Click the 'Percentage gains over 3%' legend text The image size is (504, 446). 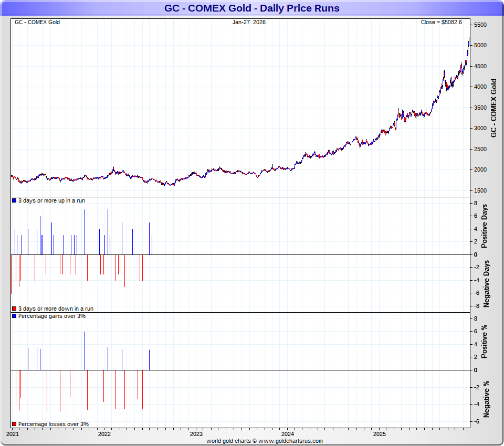coord(52,316)
